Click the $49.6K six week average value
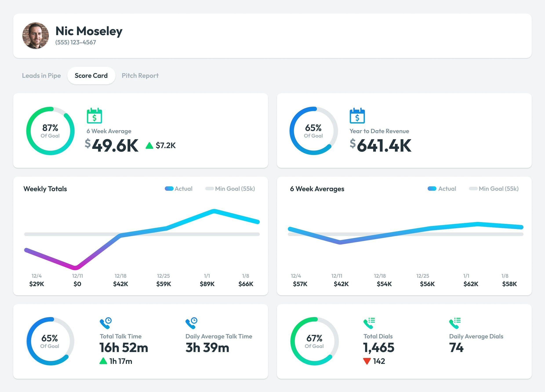This screenshot has width=545, height=392. pos(112,145)
